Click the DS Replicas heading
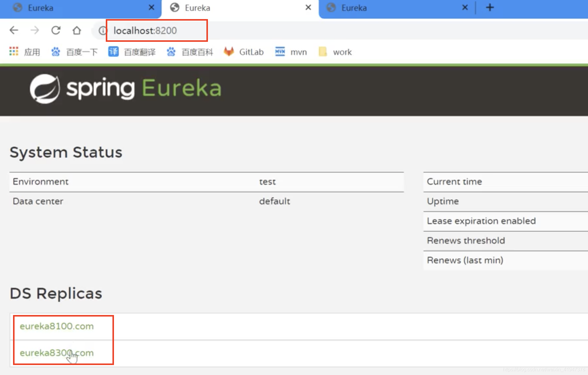Screen dimensions: 588x375 [56, 294]
